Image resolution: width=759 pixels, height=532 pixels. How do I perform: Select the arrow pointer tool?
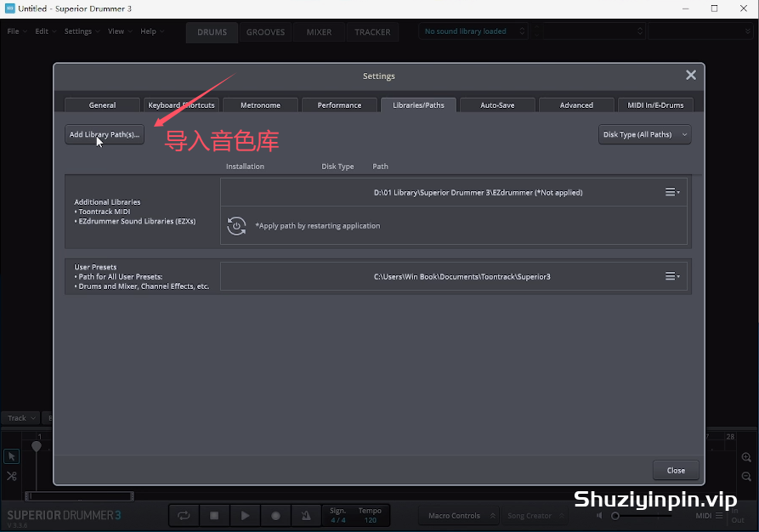(x=12, y=456)
